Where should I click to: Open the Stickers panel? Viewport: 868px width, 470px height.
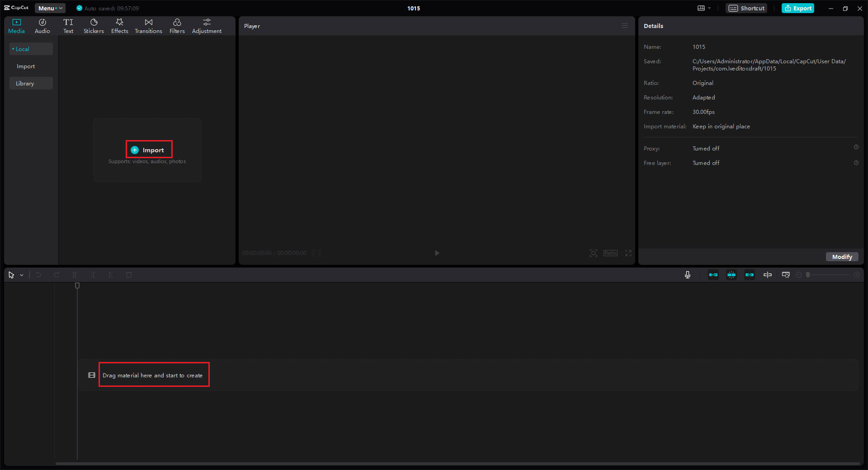(x=94, y=25)
